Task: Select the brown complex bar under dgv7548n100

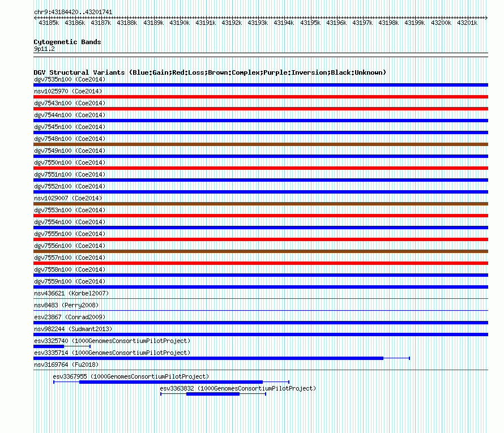Action: tap(260, 144)
